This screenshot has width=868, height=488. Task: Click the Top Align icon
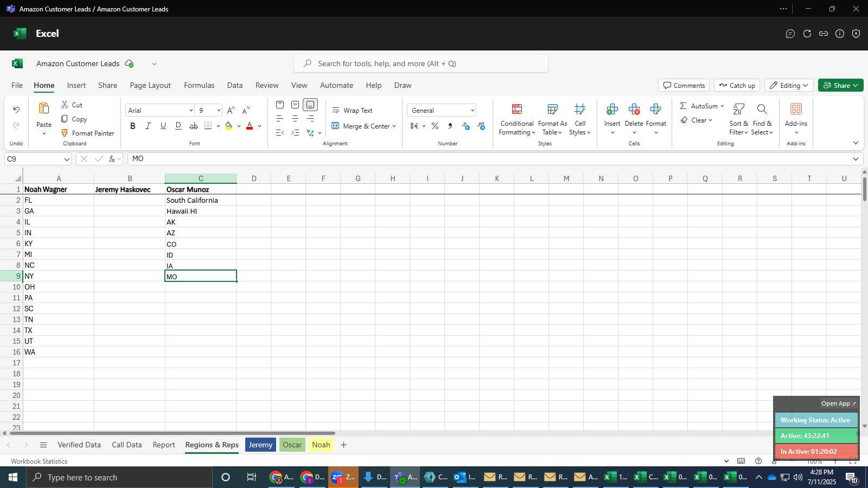[x=280, y=105]
